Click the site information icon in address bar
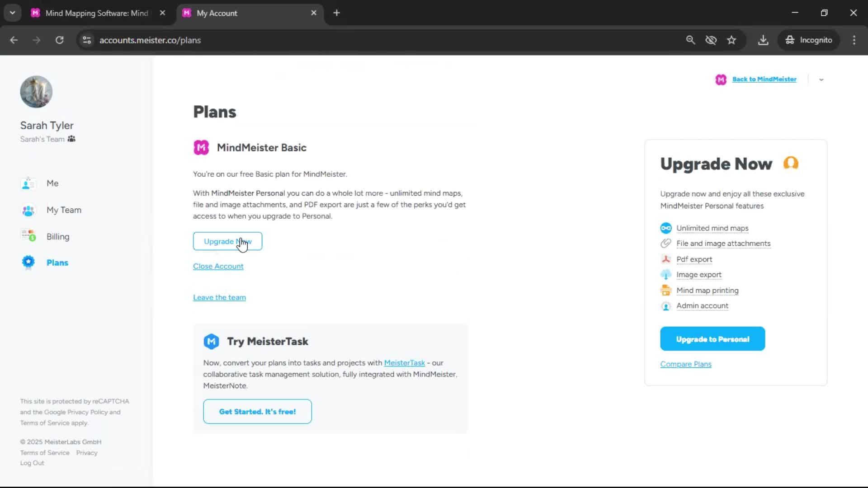Image resolution: width=868 pixels, height=488 pixels. (87, 40)
